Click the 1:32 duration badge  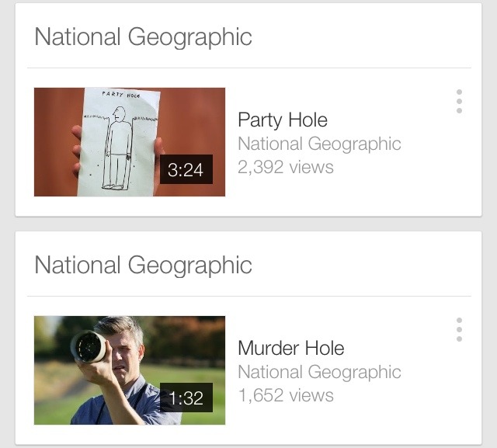point(186,398)
